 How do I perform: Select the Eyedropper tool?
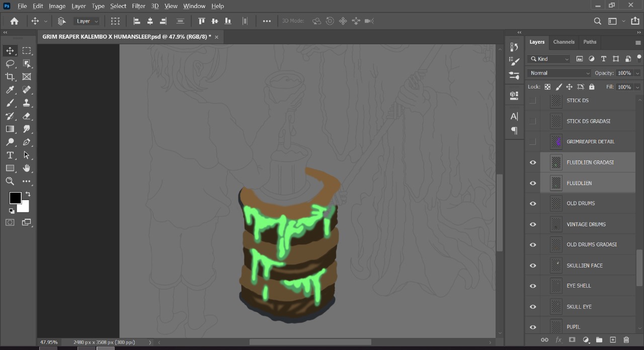(x=10, y=90)
